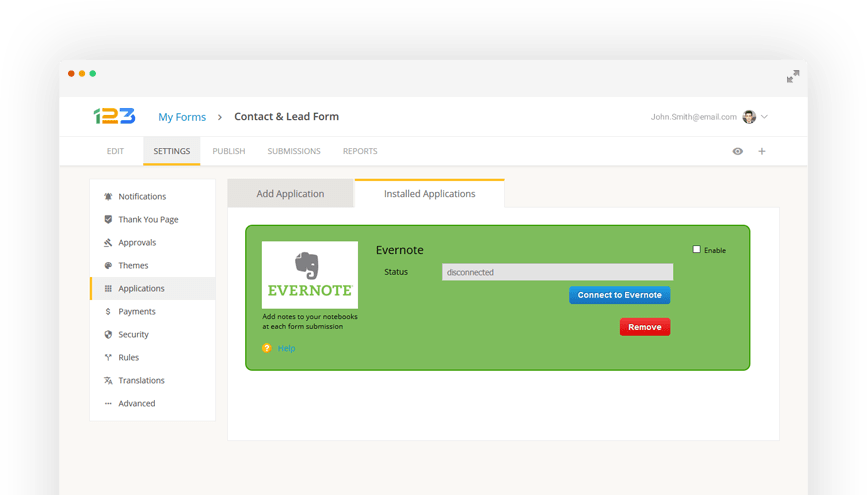Screen dimensions: 867x495
Task: Click the Evernote application heading
Action: tap(399, 250)
